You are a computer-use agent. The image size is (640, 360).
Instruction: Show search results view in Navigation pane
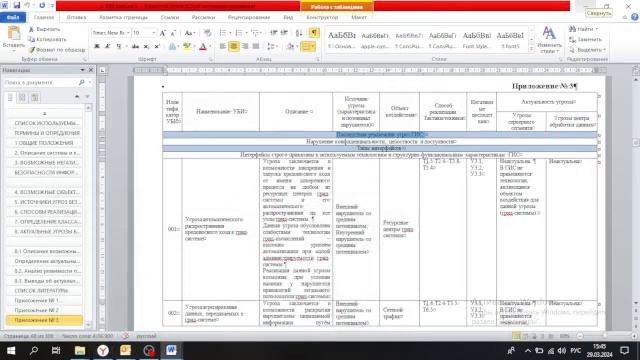point(35,98)
